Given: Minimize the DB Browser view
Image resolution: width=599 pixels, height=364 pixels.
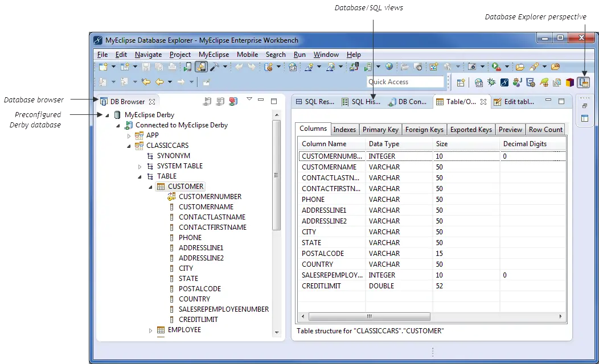Looking at the screenshot, I should pyautogui.click(x=261, y=100).
